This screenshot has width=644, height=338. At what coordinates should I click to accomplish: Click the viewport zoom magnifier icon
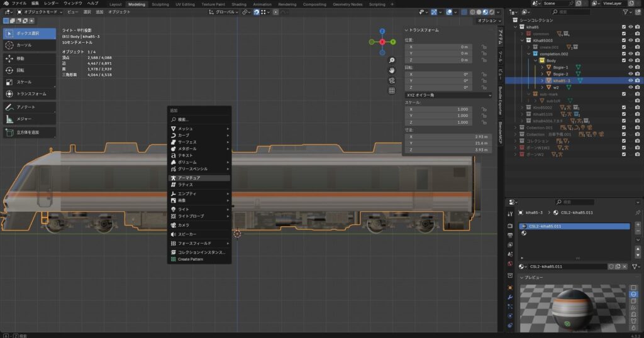[391, 60]
